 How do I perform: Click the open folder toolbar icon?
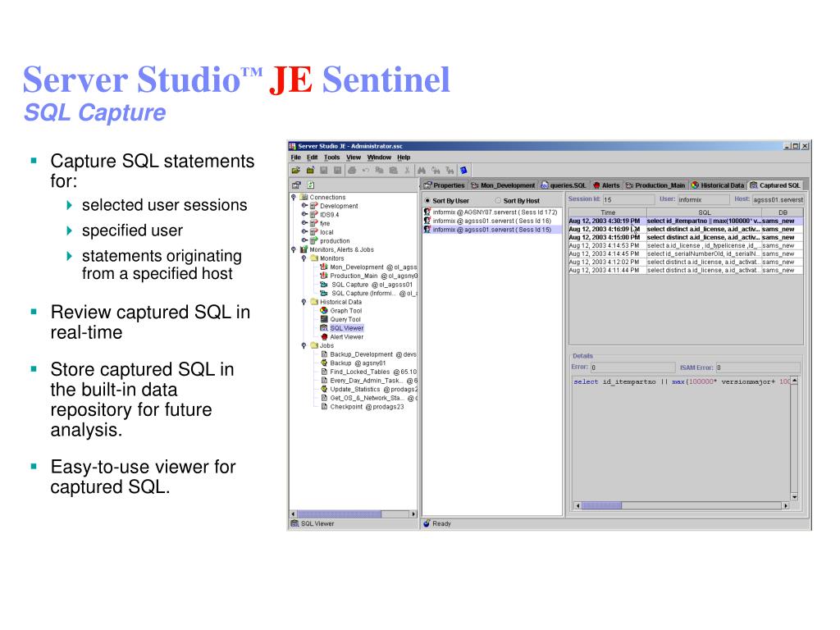click(295, 171)
